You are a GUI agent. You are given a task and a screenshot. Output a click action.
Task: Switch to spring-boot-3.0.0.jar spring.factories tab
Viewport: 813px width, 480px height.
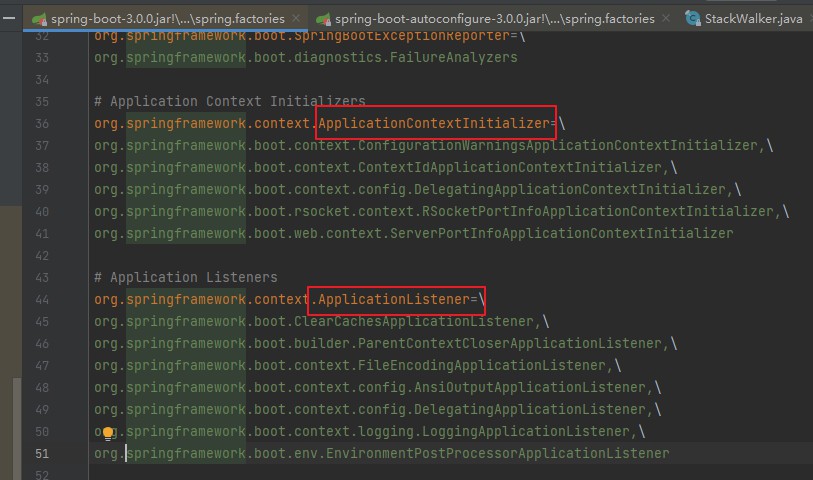[x=167, y=19]
